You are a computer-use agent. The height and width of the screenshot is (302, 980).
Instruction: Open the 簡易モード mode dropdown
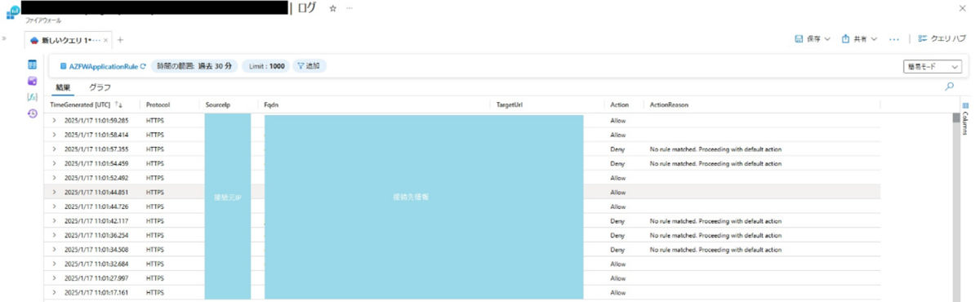[932, 67]
